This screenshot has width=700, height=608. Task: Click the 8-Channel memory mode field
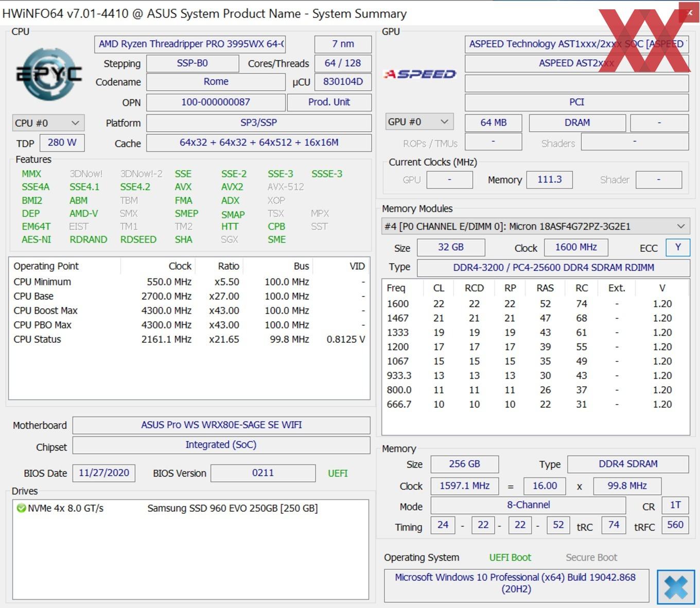[528, 505]
